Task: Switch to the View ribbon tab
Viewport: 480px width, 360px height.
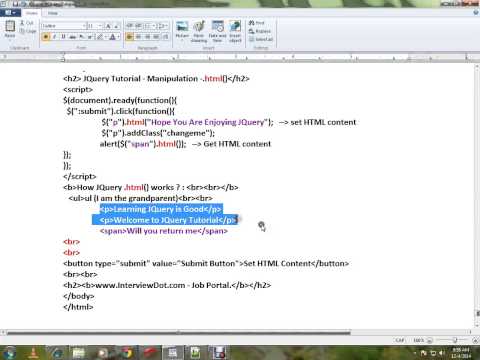Action: (x=52, y=13)
